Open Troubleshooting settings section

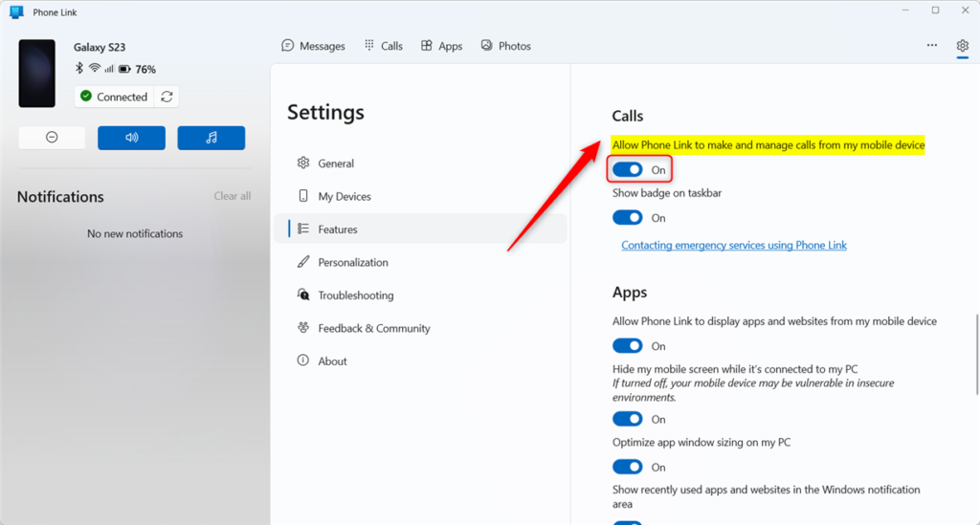coord(421,295)
